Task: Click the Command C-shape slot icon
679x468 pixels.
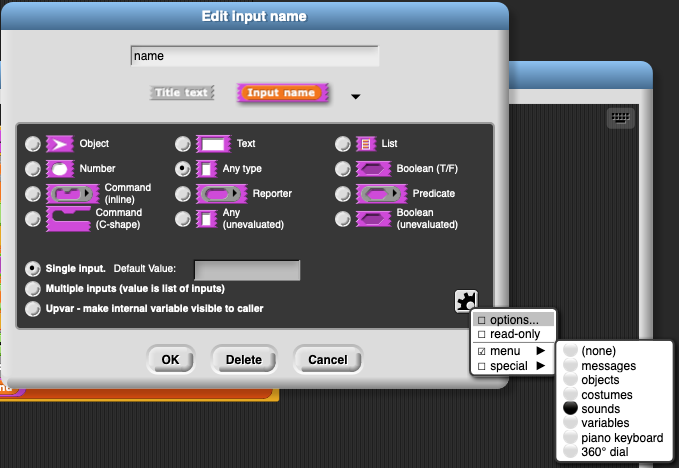Action: pos(68,219)
